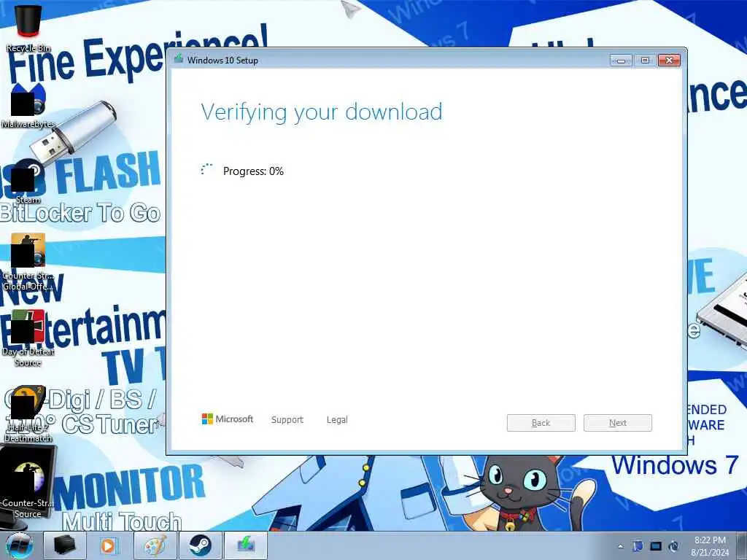The width and height of the screenshot is (747, 560).
Task: Click the progress spinner indicator
Action: point(206,169)
